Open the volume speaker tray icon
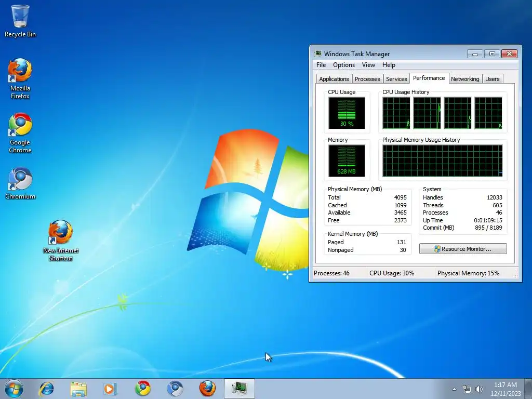 tap(479, 389)
